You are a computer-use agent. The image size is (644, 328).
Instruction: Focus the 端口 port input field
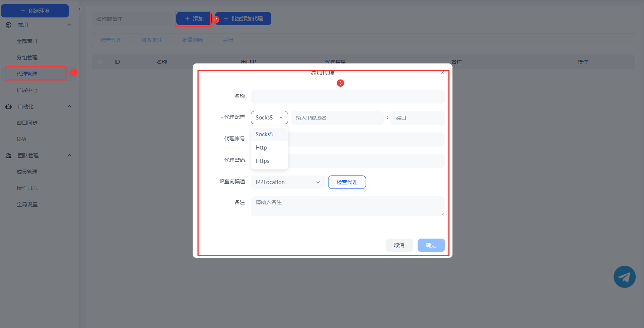(418, 118)
